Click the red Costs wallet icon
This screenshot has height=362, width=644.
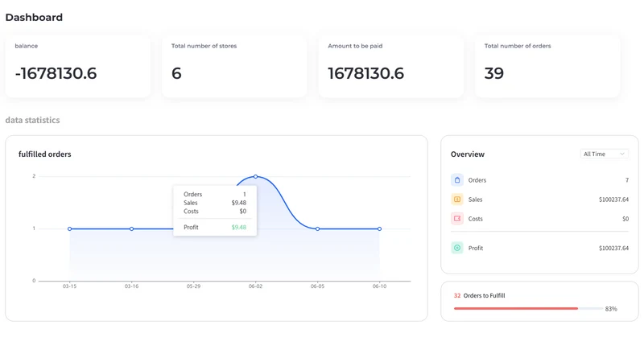point(457,218)
